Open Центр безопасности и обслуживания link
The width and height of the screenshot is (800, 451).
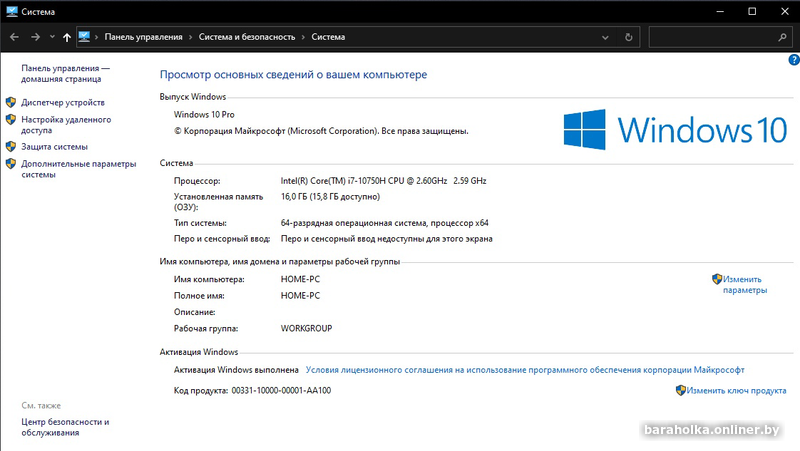coord(65,427)
